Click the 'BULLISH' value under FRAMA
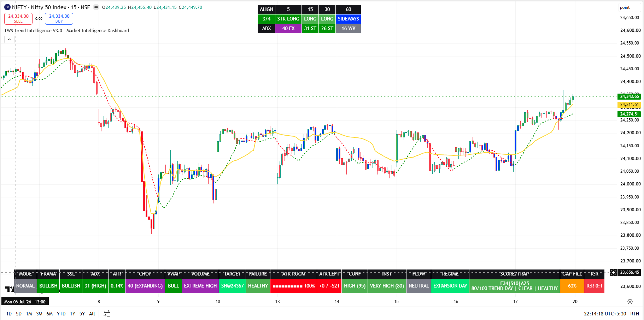This screenshot has height=320, width=644. (x=48, y=286)
